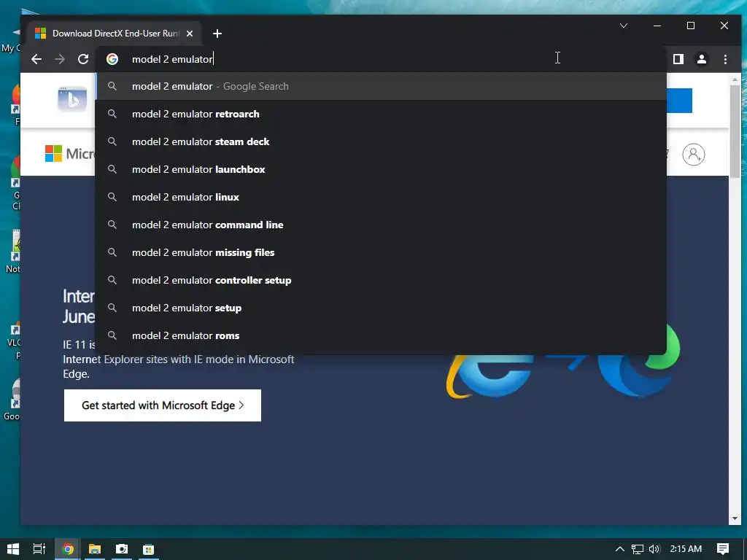The height and width of the screenshot is (560, 747).
Task: Click the Bing browser icon in banner
Action: [72, 99]
